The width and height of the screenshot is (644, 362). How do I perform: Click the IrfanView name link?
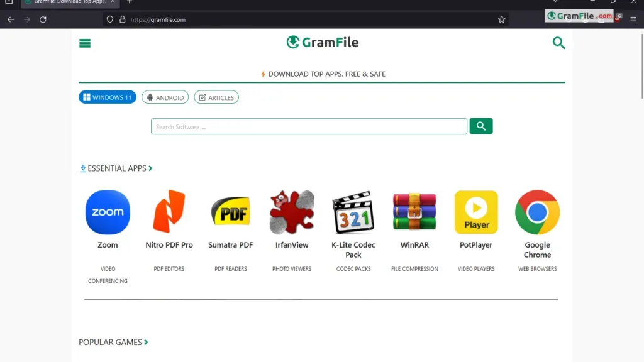coord(292,245)
